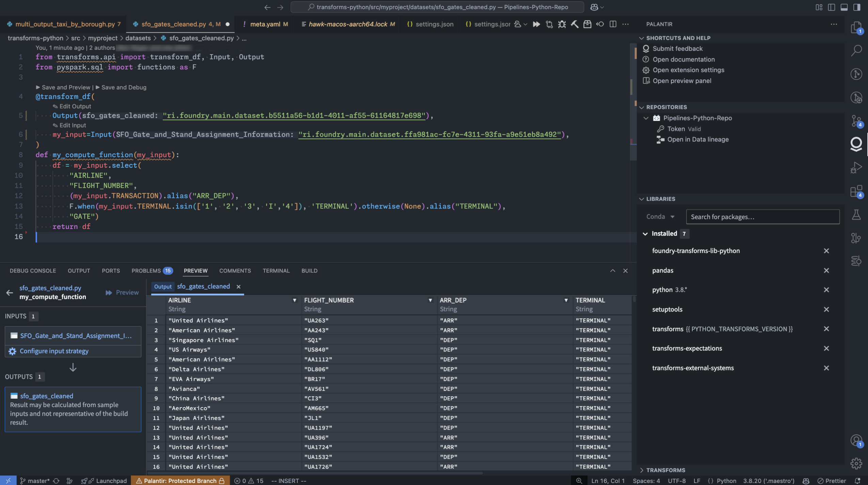Click the debug bug icon in editor toolbar
The image size is (868, 485).
[562, 24]
